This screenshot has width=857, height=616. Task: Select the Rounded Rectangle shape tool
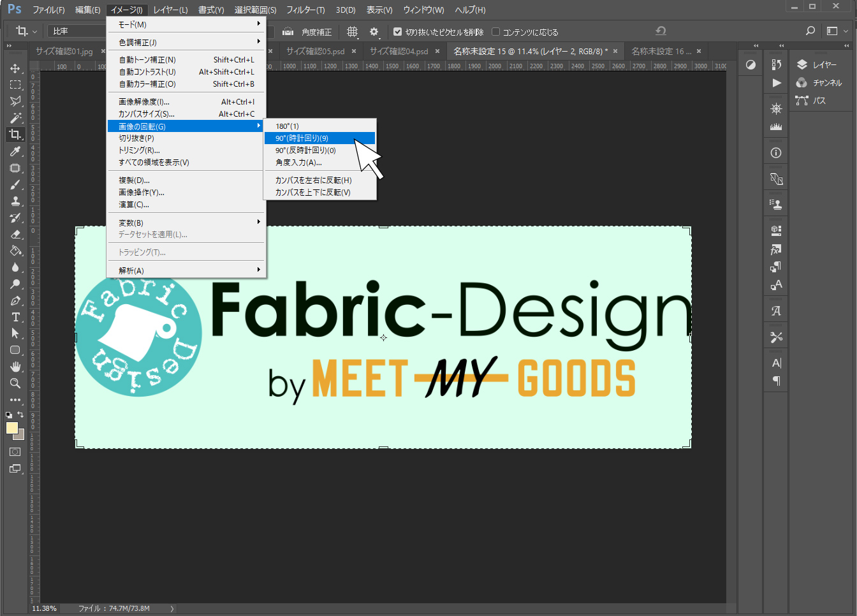point(15,350)
